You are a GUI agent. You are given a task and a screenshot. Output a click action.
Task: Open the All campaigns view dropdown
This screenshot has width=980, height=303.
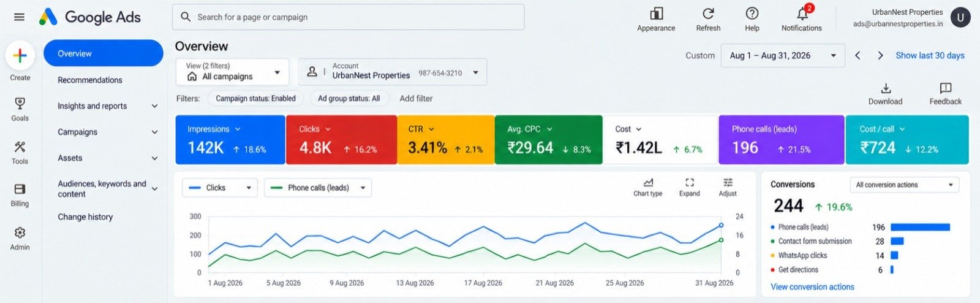click(x=232, y=72)
